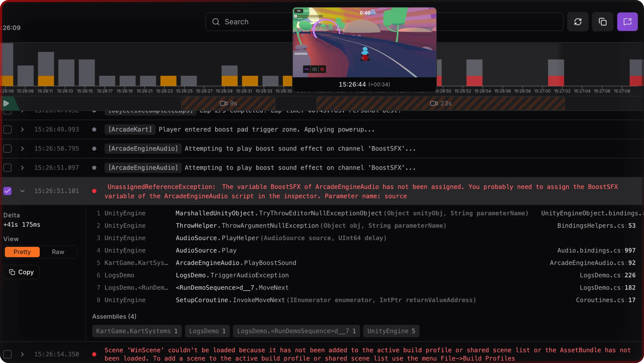Expand the 15:26:54.350 WinScene error row
The image size is (644, 363).
coord(22,354)
